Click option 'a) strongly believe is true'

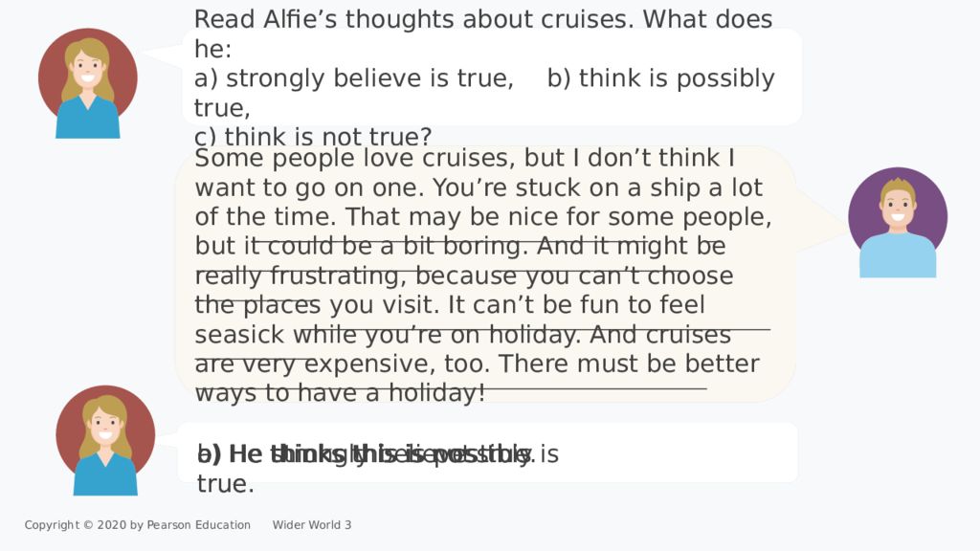click(354, 78)
